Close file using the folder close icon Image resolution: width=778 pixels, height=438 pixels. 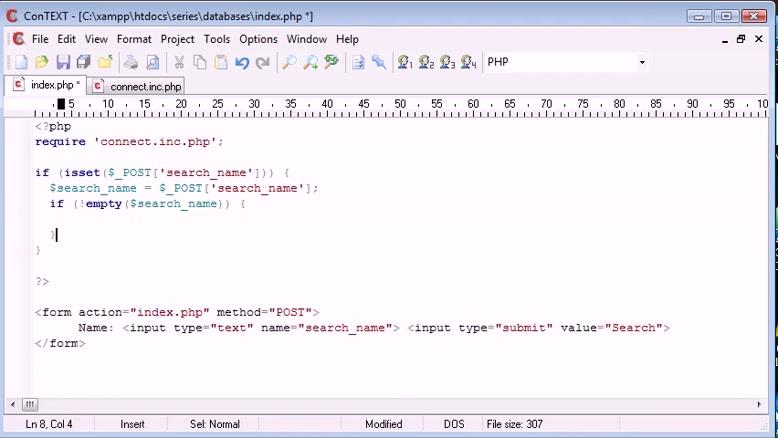[105, 62]
